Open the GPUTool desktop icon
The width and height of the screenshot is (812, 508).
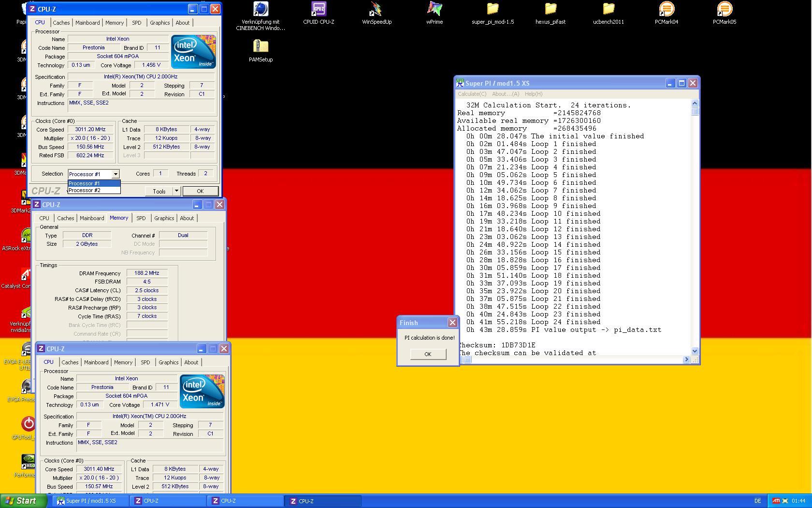pyautogui.click(x=28, y=424)
